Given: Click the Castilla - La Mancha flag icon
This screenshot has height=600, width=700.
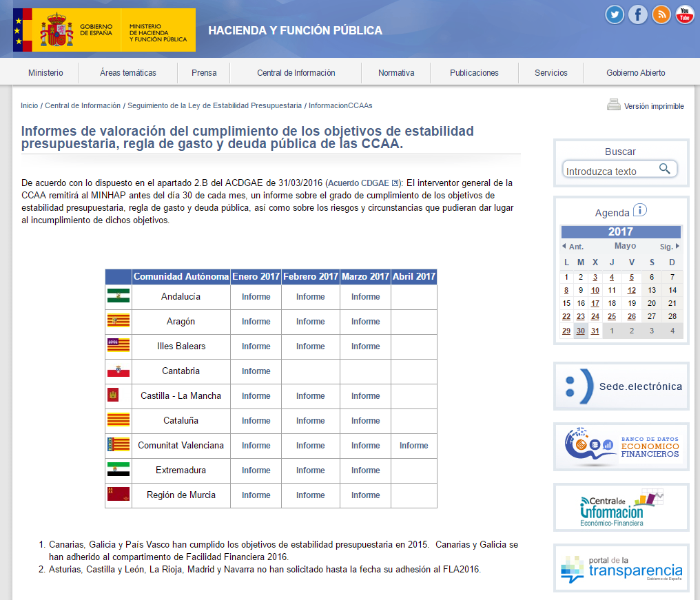Looking at the screenshot, I should [x=113, y=395].
